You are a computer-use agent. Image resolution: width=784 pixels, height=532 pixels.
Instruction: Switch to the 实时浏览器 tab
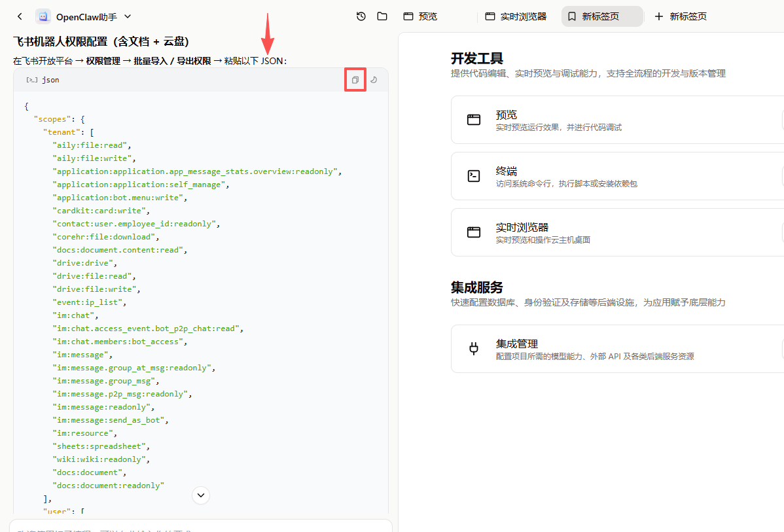point(516,16)
